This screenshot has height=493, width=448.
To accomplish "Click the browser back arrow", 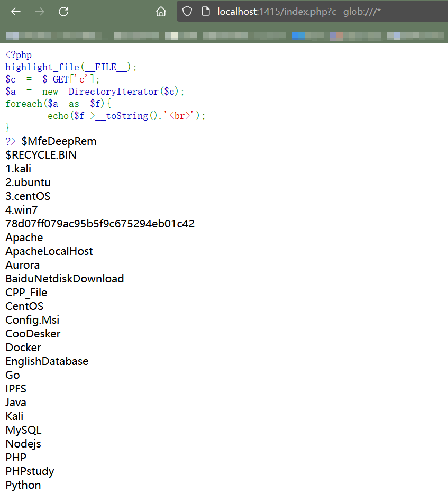I will point(15,11).
